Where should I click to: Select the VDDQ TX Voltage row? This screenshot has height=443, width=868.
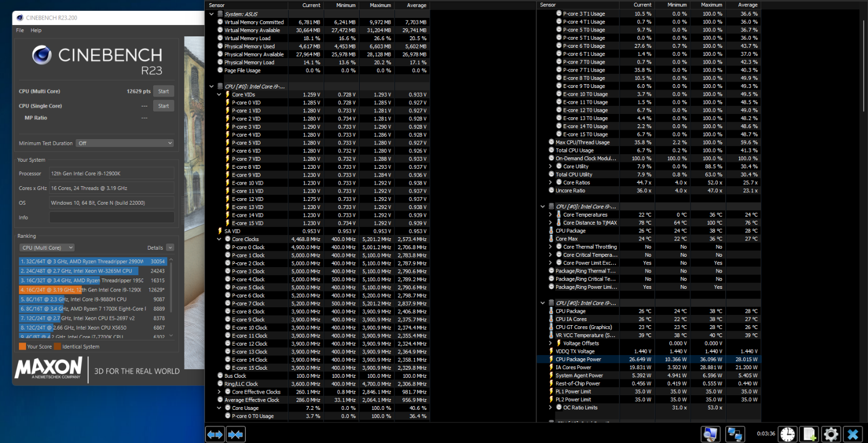coord(650,351)
